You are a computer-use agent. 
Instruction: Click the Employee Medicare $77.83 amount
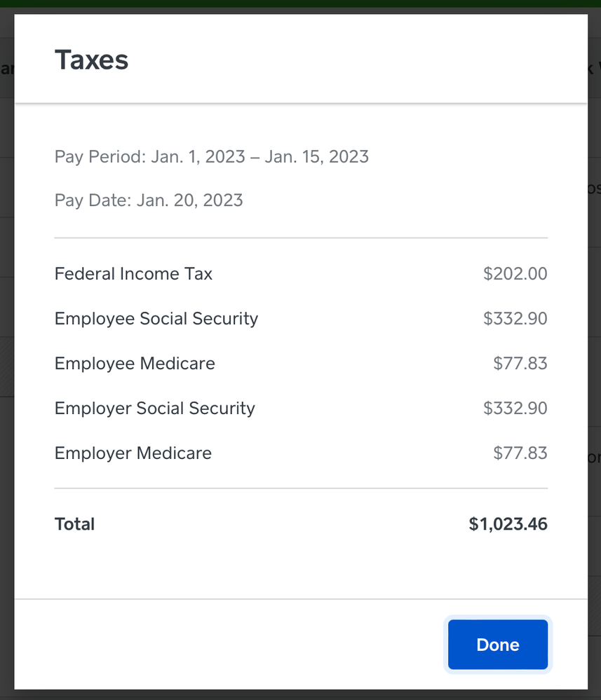[520, 364]
